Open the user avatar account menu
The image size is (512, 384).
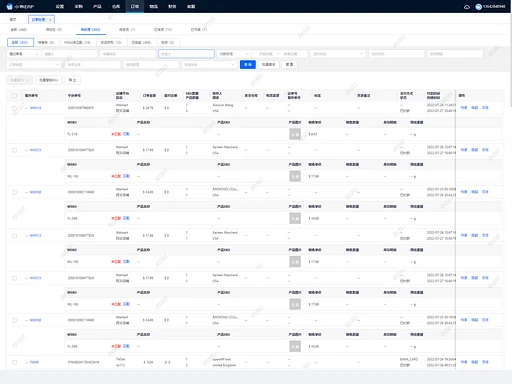(x=490, y=7)
